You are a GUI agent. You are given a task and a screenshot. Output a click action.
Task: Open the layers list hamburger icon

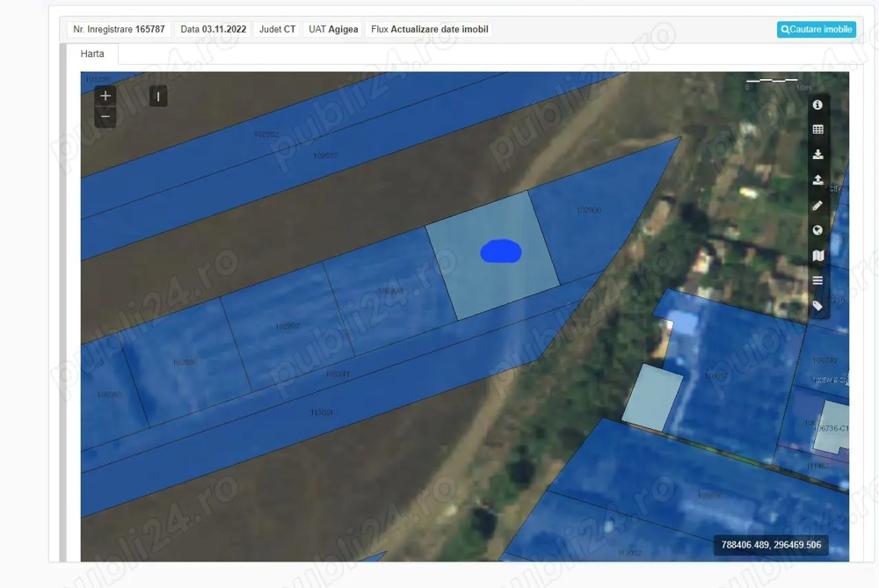(817, 280)
